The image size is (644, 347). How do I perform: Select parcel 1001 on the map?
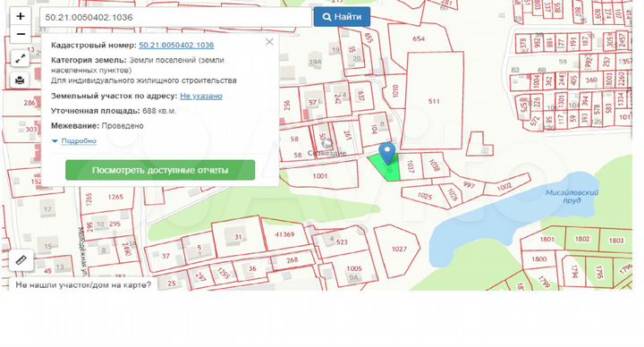[320, 176]
